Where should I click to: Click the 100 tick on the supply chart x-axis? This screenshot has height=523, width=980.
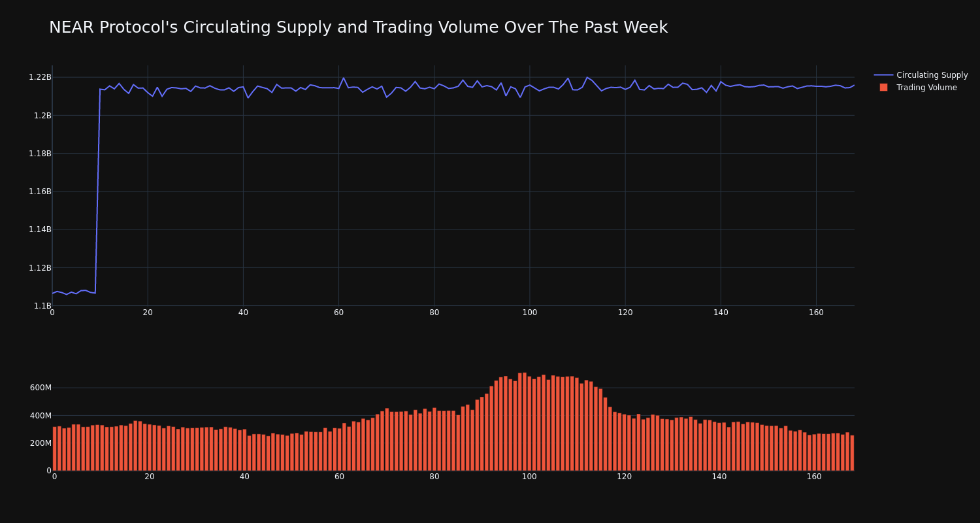tap(530, 312)
